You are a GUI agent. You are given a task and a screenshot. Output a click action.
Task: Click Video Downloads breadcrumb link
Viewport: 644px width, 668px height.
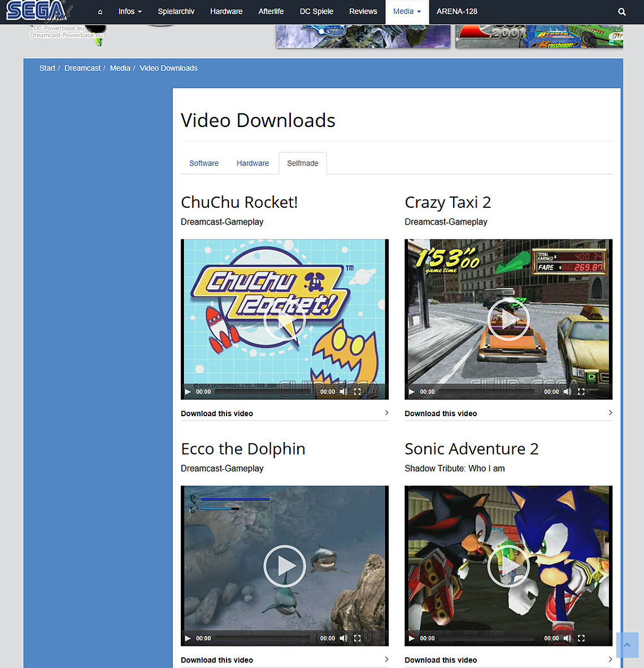[169, 68]
